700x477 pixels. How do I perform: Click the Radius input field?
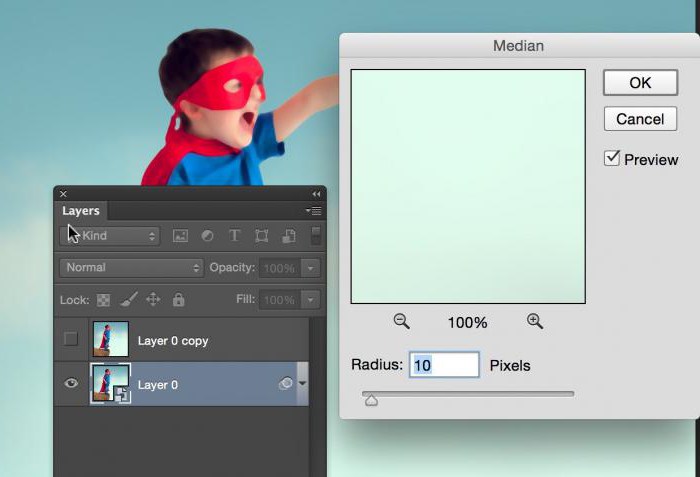[x=444, y=365]
